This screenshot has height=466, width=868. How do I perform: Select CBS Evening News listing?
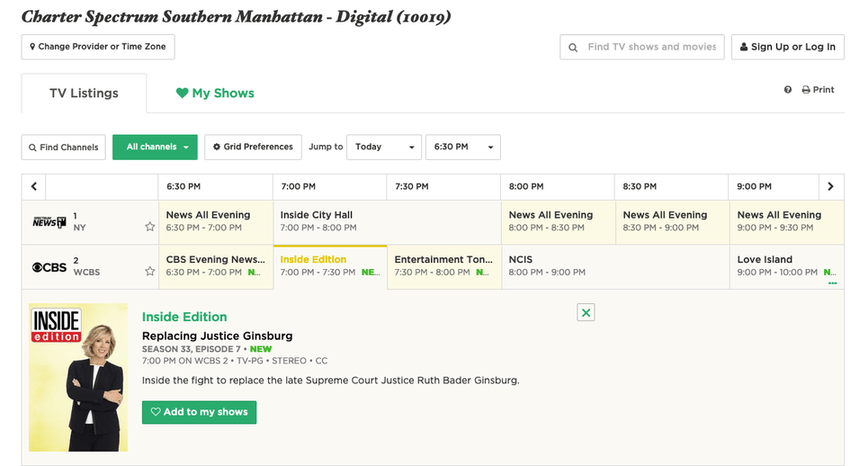point(216,267)
